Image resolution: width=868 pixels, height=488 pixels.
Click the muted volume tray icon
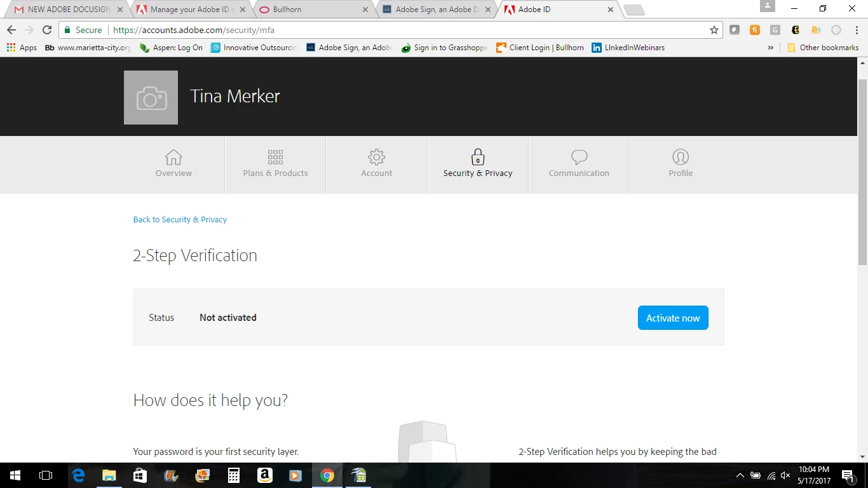pos(786,475)
